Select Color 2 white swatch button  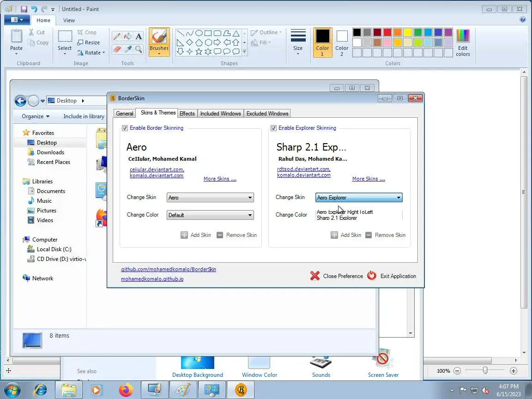pyautogui.click(x=342, y=42)
